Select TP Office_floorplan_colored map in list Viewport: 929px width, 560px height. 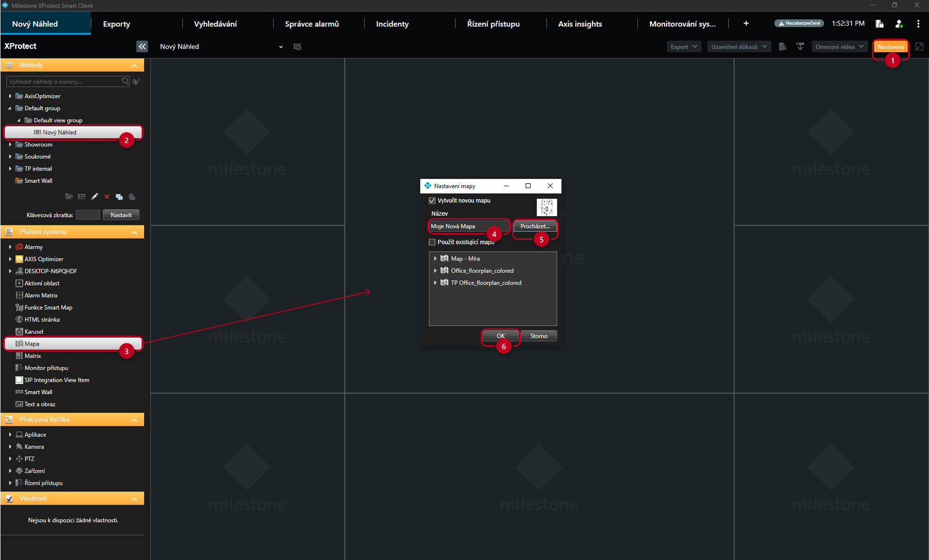[x=486, y=283]
